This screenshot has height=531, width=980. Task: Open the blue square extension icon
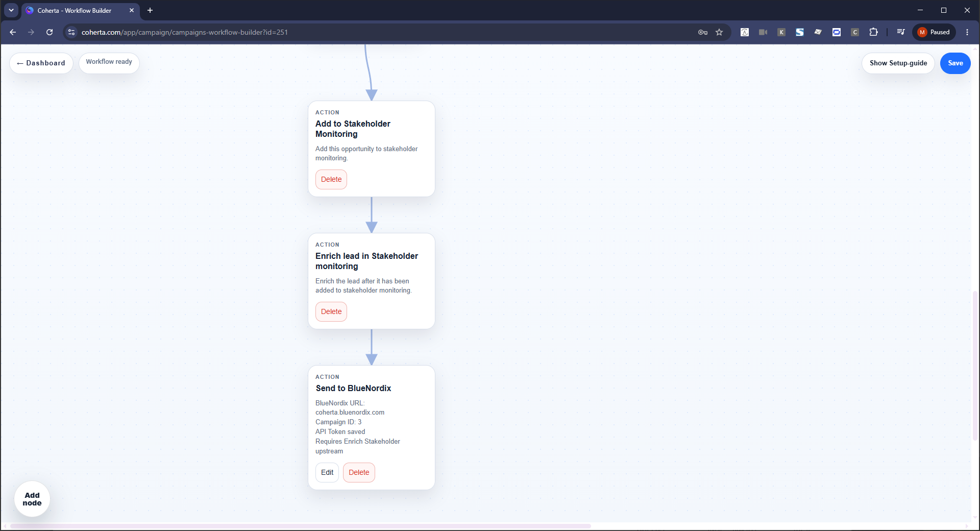click(x=837, y=32)
